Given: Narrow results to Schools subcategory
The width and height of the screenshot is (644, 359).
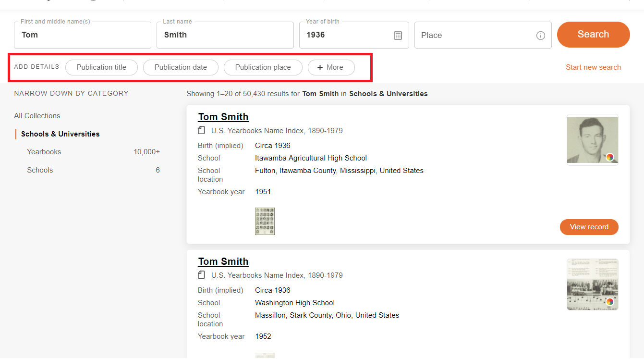Looking at the screenshot, I should coord(40,170).
